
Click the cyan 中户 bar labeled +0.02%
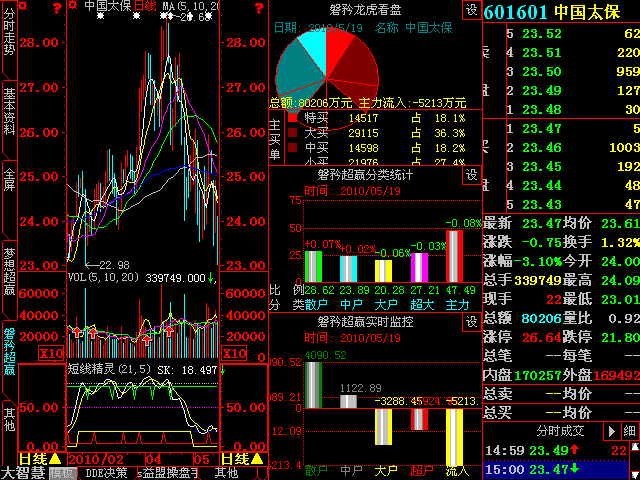coord(348,269)
